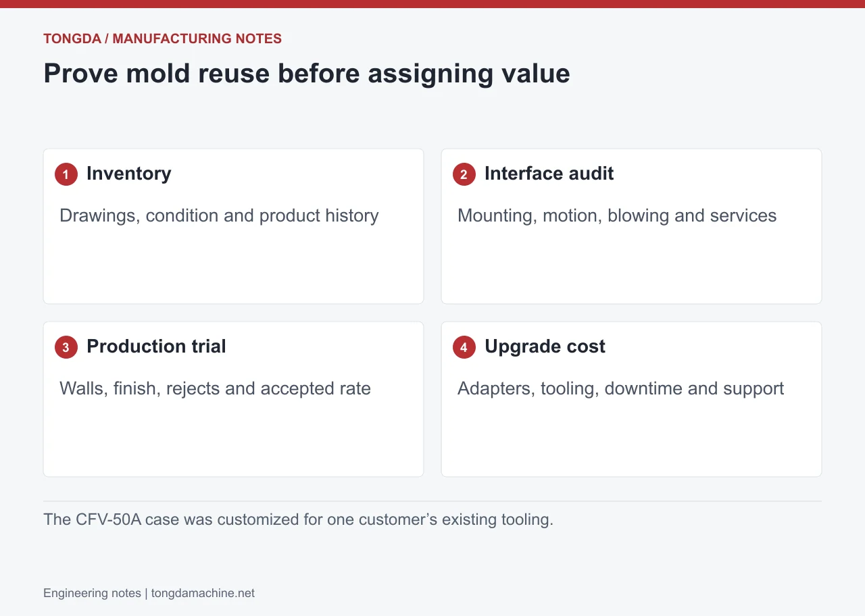Click the CFV-50A case footnote sentence
Viewport: 865px width, 616px height.
click(x=298, y=519)
